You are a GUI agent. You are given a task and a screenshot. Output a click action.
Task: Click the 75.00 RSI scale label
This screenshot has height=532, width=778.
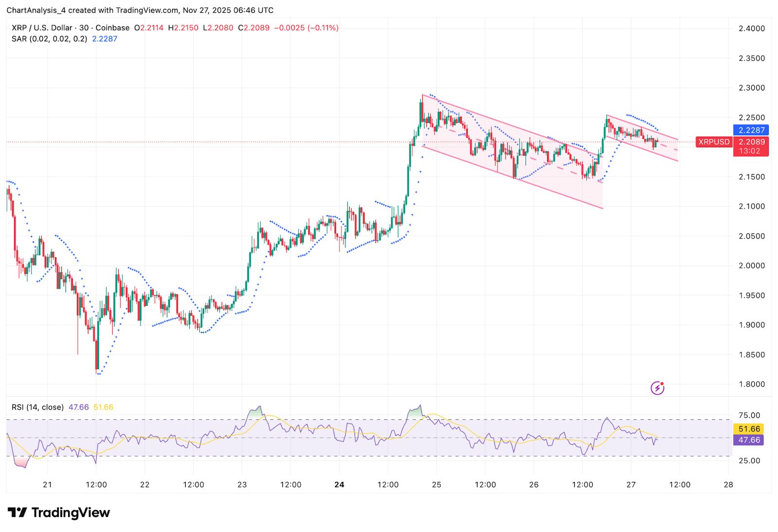(749, 415)
